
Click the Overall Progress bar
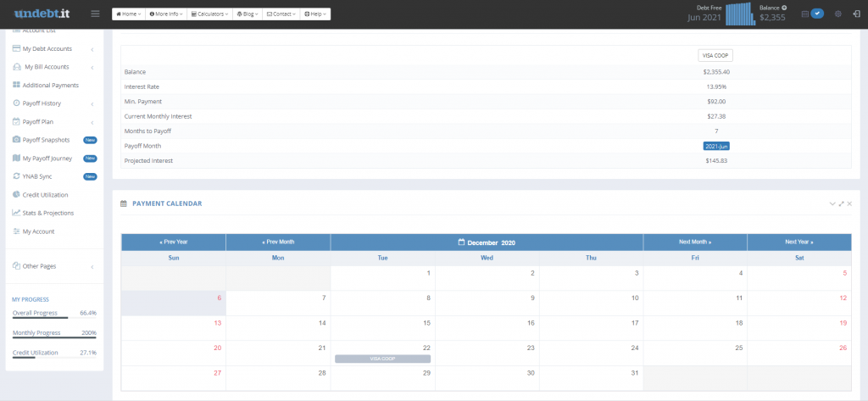pos(40,318)
